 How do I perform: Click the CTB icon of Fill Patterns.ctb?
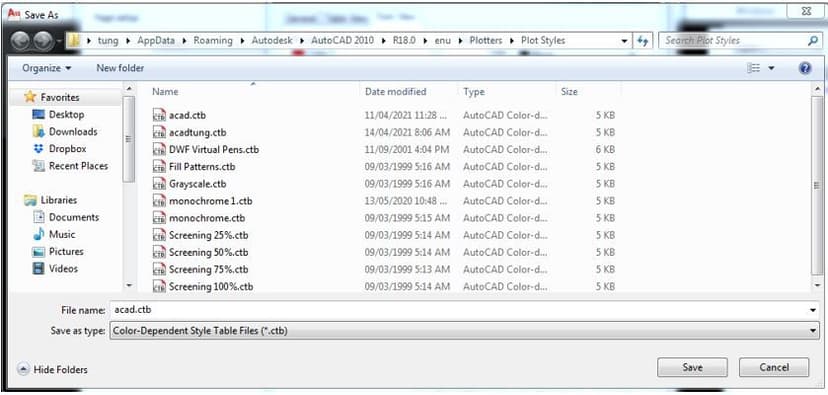tap(159, 167)
